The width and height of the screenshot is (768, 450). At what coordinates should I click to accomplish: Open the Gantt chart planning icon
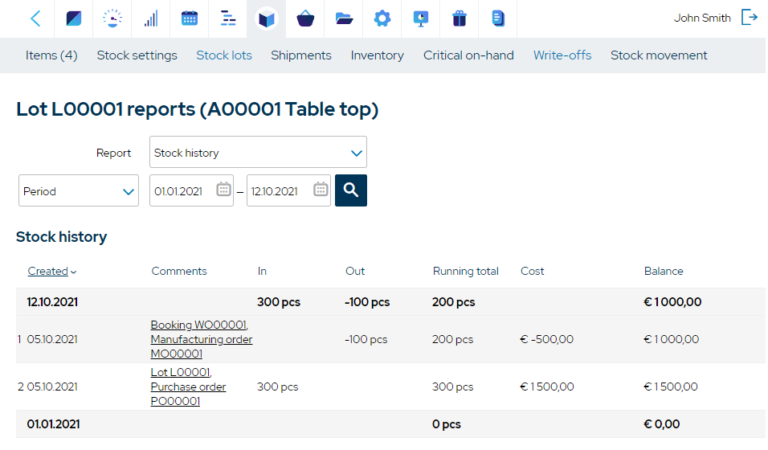pos(228,18)
